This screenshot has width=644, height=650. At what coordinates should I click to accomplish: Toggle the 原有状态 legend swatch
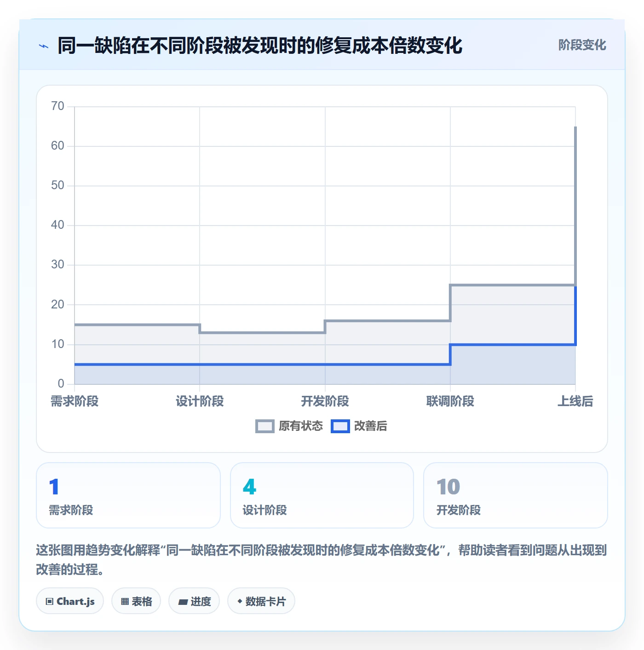pos(264,426)
